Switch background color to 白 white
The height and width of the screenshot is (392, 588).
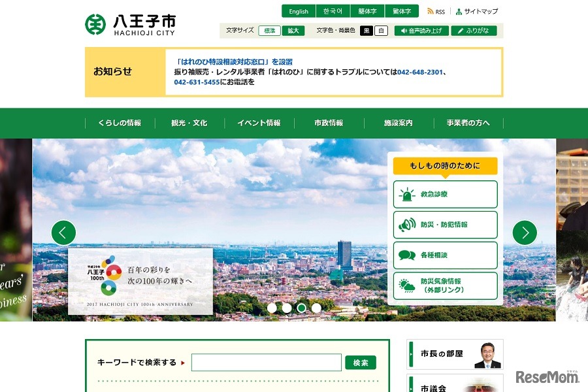click(x=382, y=30)
